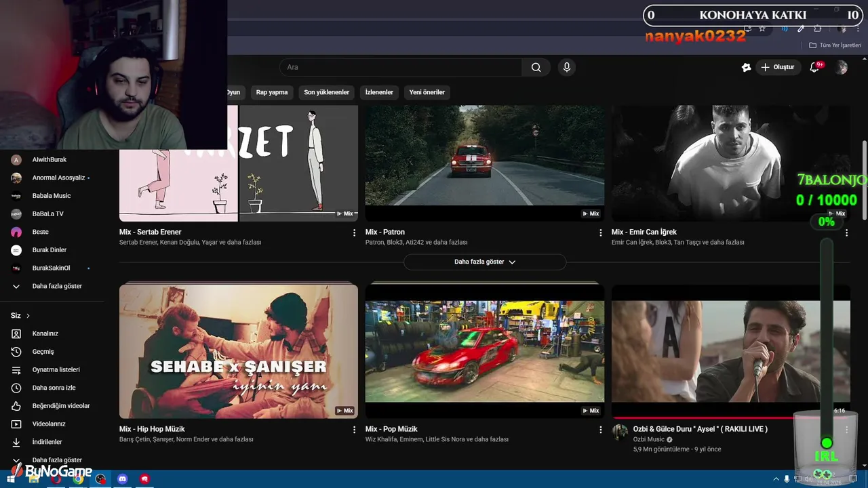Open Ozbi Music channel name link

coord(649,439)
